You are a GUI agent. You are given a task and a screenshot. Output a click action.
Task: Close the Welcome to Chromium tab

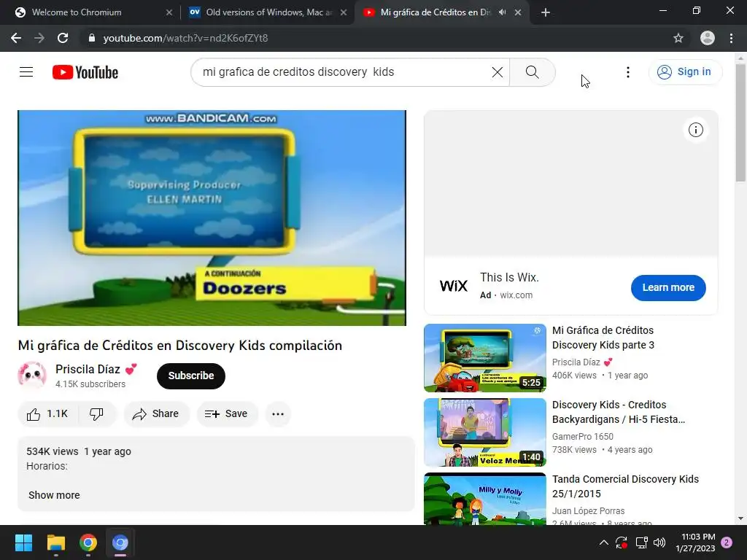tap(169, 12)
